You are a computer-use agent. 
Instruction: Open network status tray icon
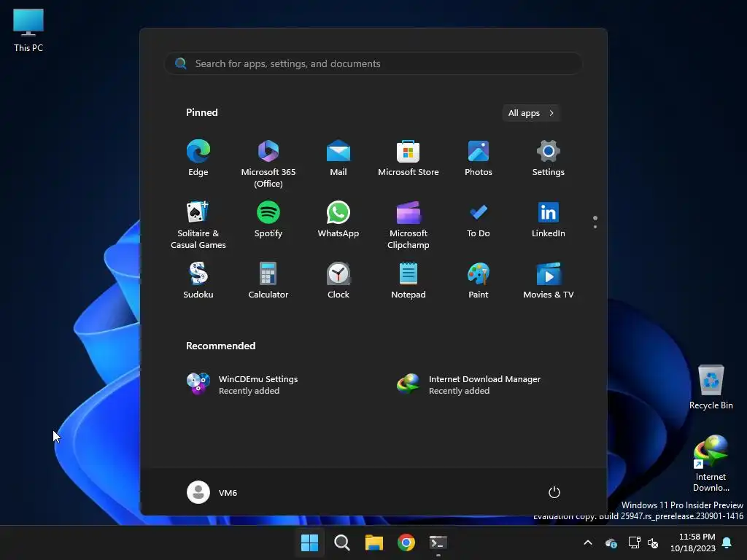tap(634, 542)
